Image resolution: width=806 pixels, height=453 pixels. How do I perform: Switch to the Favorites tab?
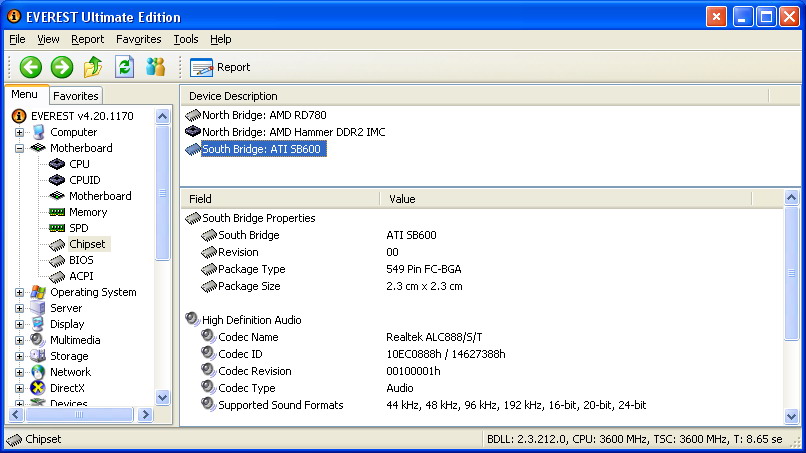[x=76, y=96]
